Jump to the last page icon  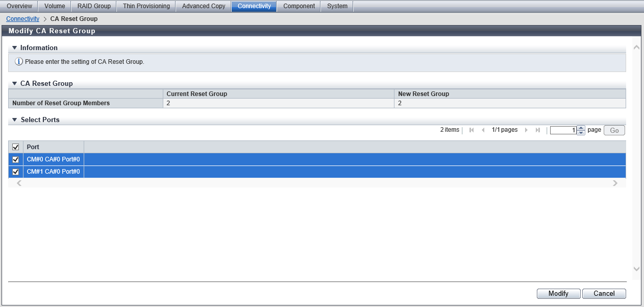tap(537, 130)
